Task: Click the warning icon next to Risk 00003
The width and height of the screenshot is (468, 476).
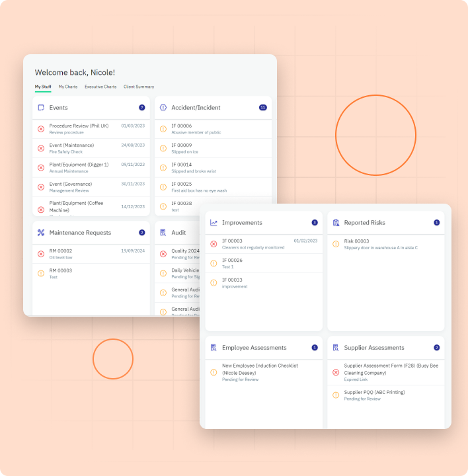Action: pyautogui.click(x=336, y=244)
